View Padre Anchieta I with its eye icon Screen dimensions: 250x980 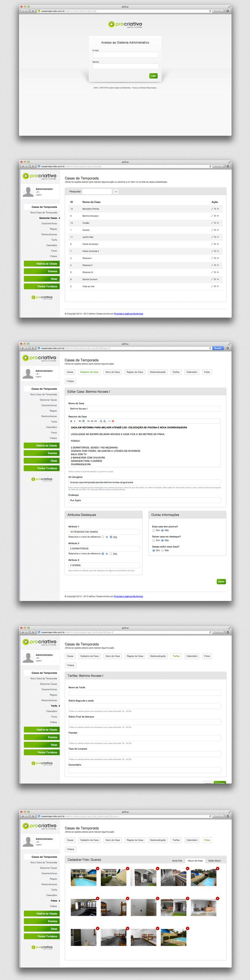pos(218,244)
